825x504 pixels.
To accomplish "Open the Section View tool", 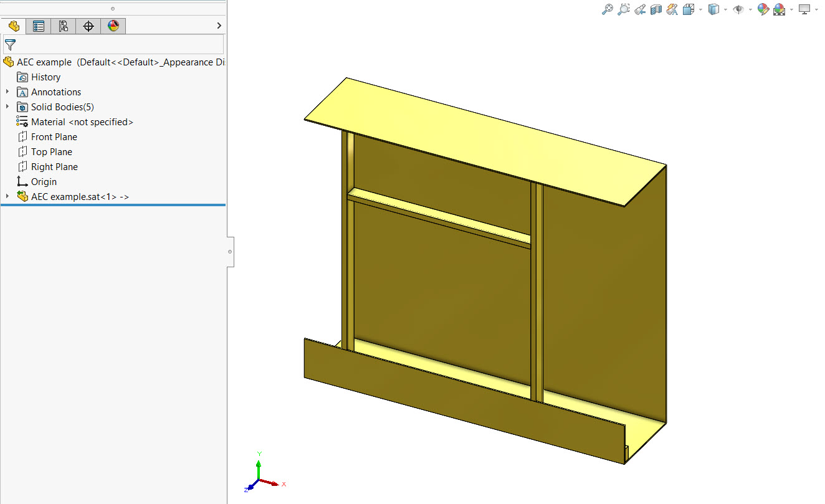I will point(656,9).
